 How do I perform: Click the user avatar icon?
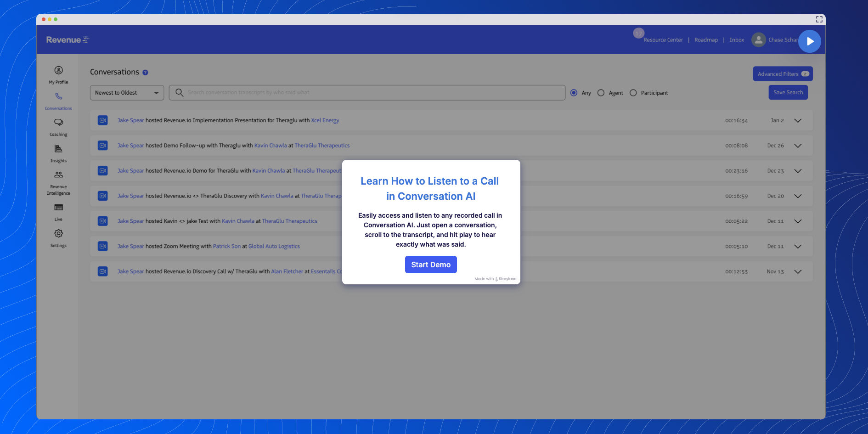click(x=758, y=40)
